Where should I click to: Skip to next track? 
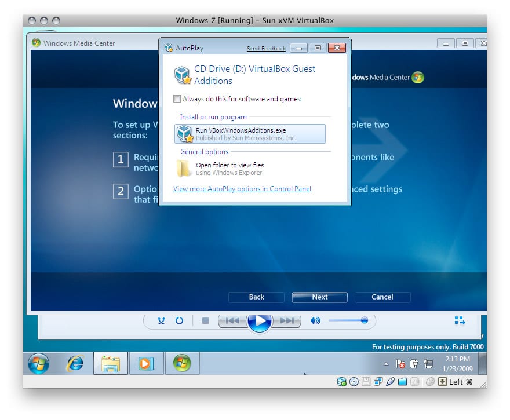[286, 321]
